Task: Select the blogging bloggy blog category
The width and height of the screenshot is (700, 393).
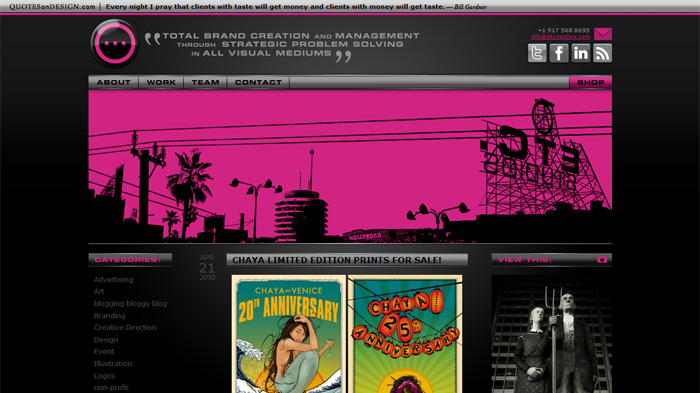Action: coord(130,303)
